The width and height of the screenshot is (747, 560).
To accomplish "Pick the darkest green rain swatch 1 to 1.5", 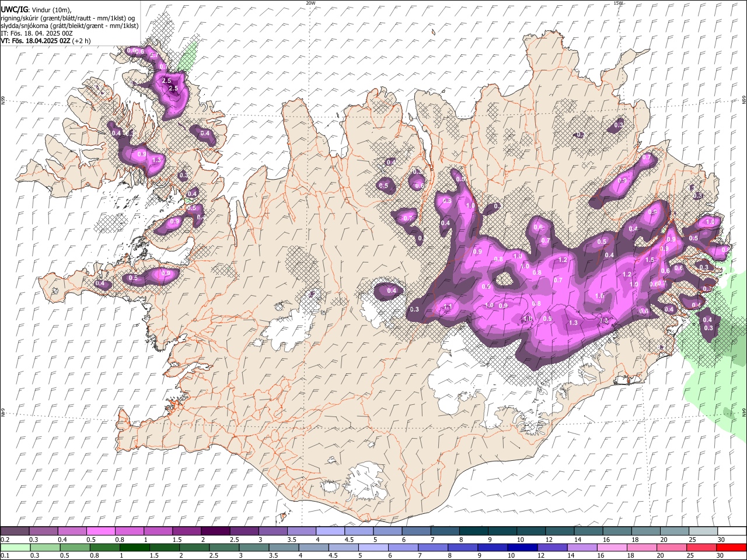I will click(134, 548).
